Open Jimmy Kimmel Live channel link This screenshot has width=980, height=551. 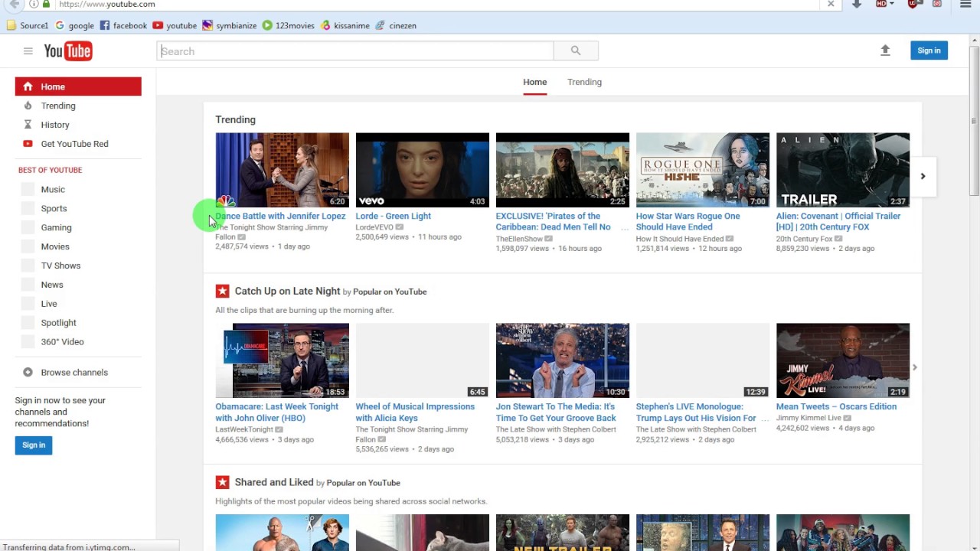[x=808, y=418]
